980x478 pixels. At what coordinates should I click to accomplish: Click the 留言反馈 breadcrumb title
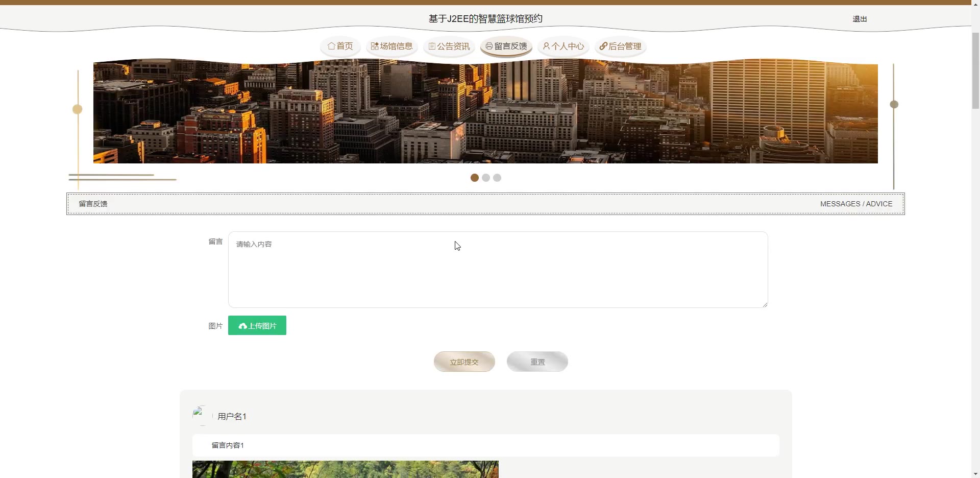point(93,204)
